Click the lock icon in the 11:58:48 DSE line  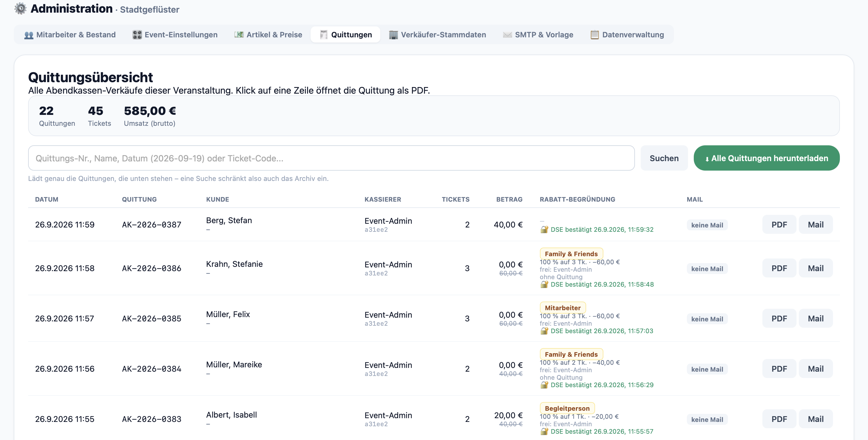click(544, 284)
